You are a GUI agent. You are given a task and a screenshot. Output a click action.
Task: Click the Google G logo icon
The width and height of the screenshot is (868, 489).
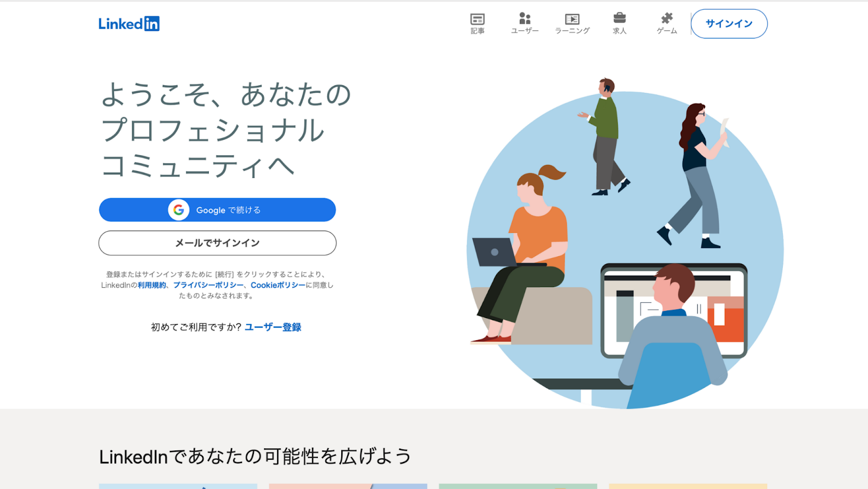[x=178, y=210]
